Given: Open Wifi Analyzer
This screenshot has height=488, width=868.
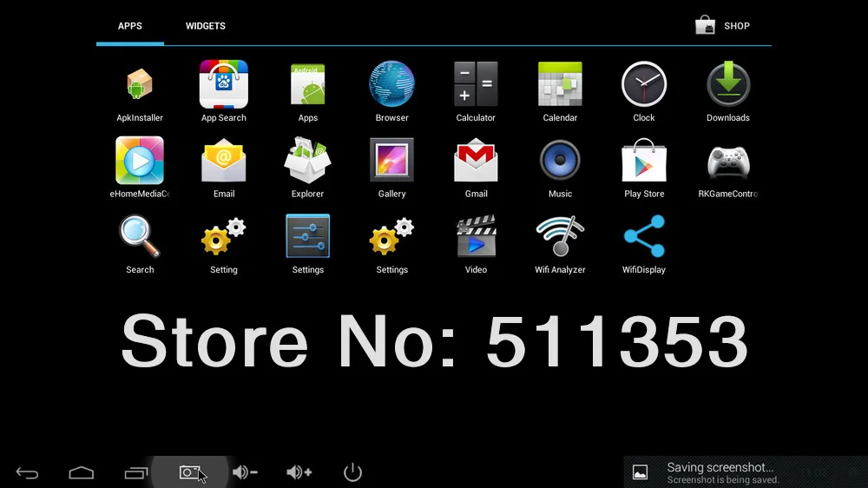Looking at the screenshot, I should [x=560, y=236].
